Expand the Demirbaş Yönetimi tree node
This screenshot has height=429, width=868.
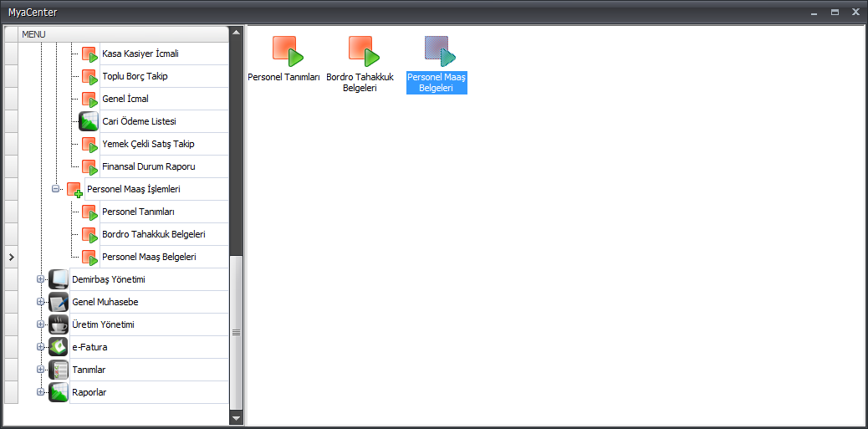40,279
